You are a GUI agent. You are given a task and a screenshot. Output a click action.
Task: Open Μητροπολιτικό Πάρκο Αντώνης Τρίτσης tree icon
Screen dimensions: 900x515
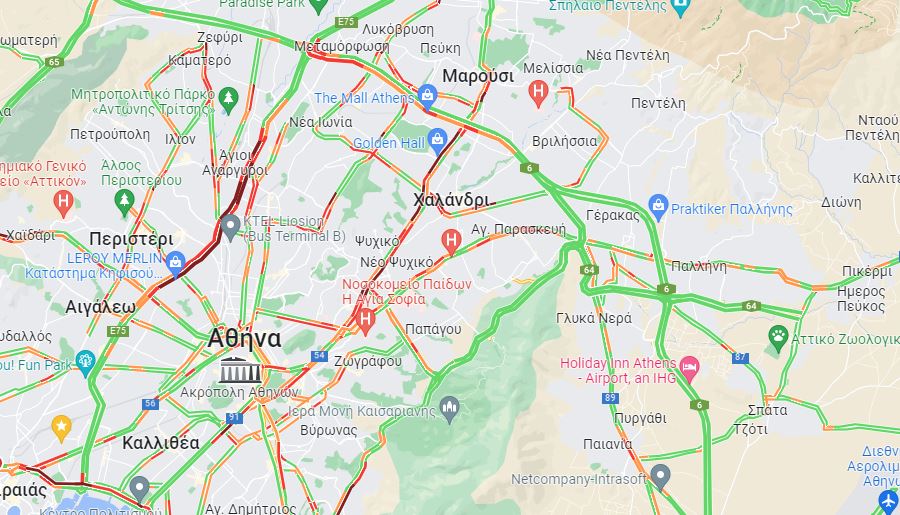[x=228, y=100]
